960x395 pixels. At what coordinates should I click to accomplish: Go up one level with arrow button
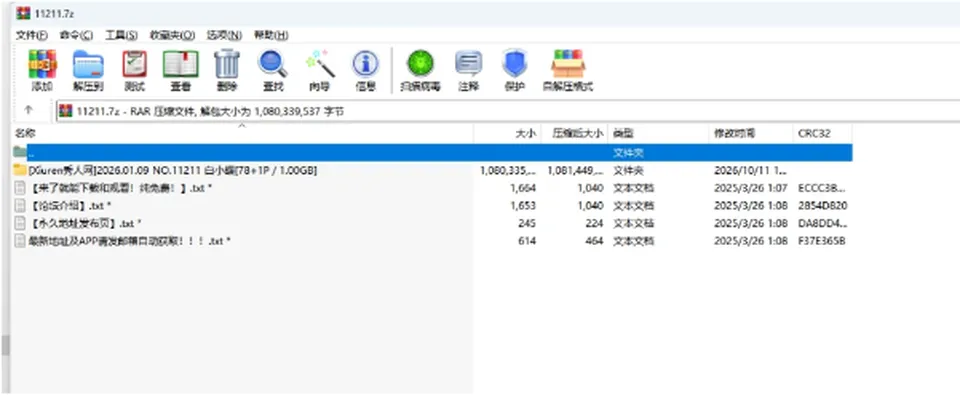[x=28, y=111]
